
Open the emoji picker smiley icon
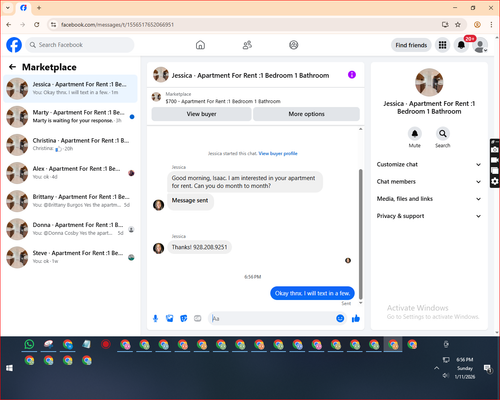click(340, 318)
